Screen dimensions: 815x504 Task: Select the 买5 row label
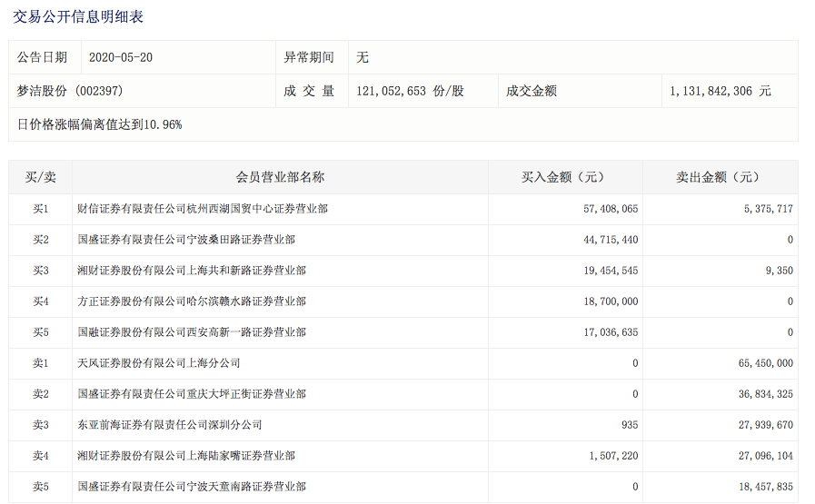(41, 332)
